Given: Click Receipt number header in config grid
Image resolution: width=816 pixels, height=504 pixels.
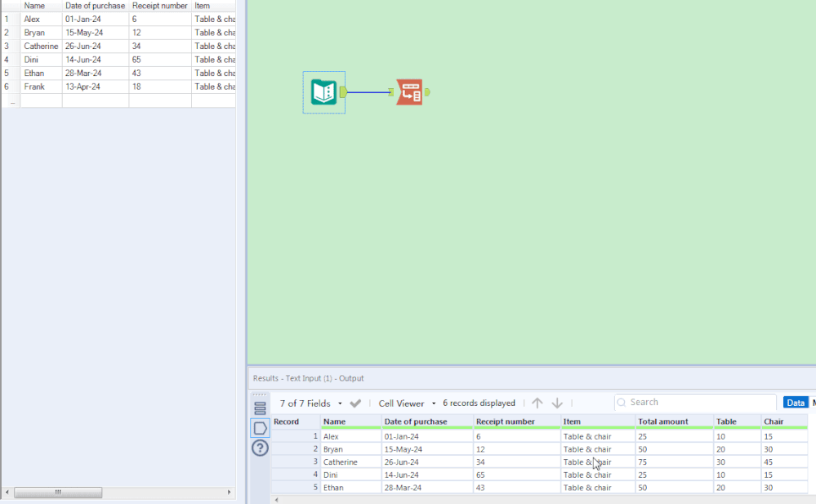Looking at the screenshot, I should coord(160,6).
